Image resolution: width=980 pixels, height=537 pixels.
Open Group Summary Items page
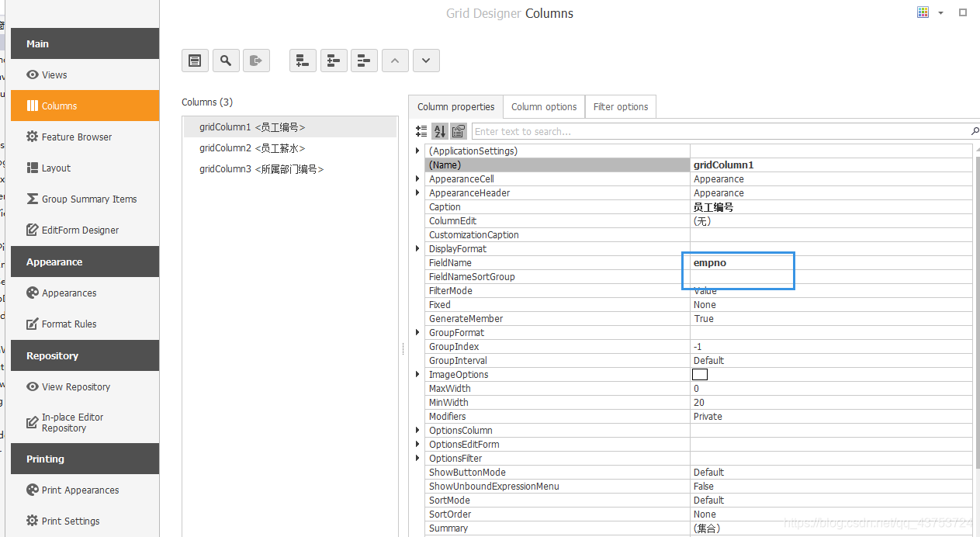(85, 199)
